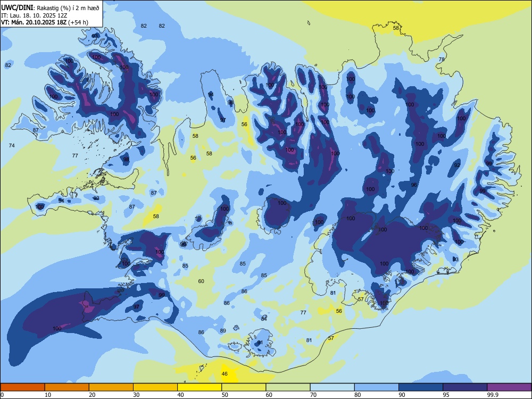Click the '91' humidity value on the map
The width and height of the screenshot is (532, 399).
[x=260, y=343]
